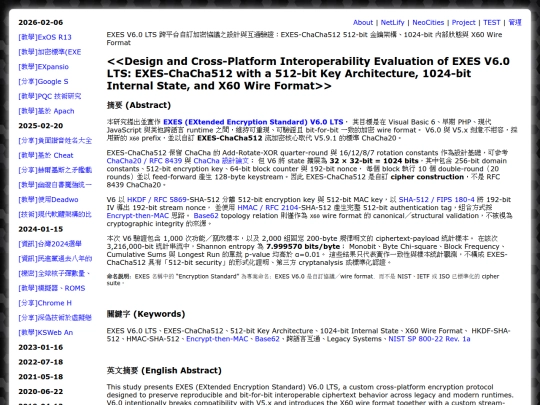Expand the 2022-07-18 date group
This screenshot has height=405, width=540.
point(41,362)
